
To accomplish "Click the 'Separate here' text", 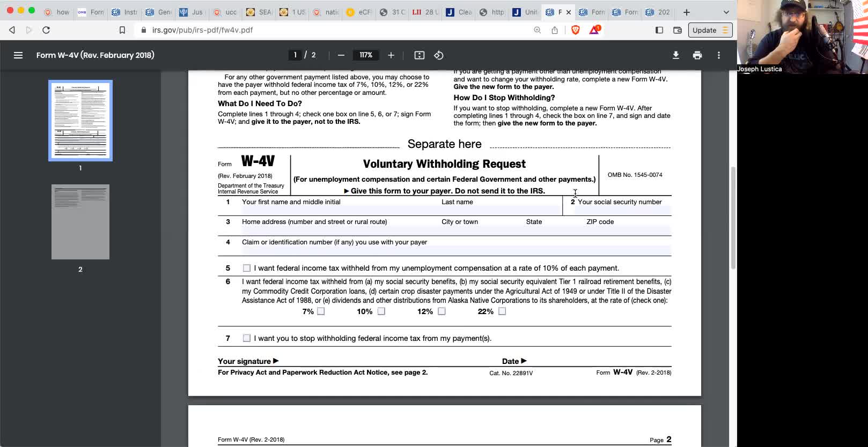I will 445,144.
